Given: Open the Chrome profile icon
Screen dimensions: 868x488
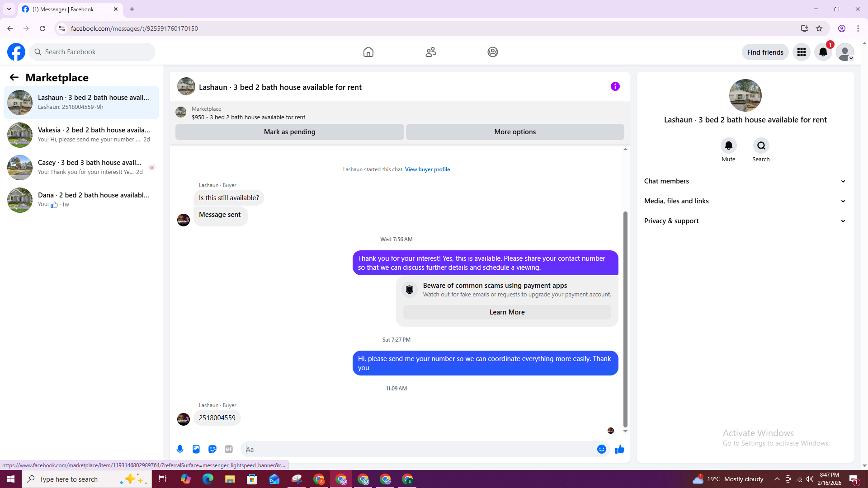Looking at the screenshot, I should 842,28.
